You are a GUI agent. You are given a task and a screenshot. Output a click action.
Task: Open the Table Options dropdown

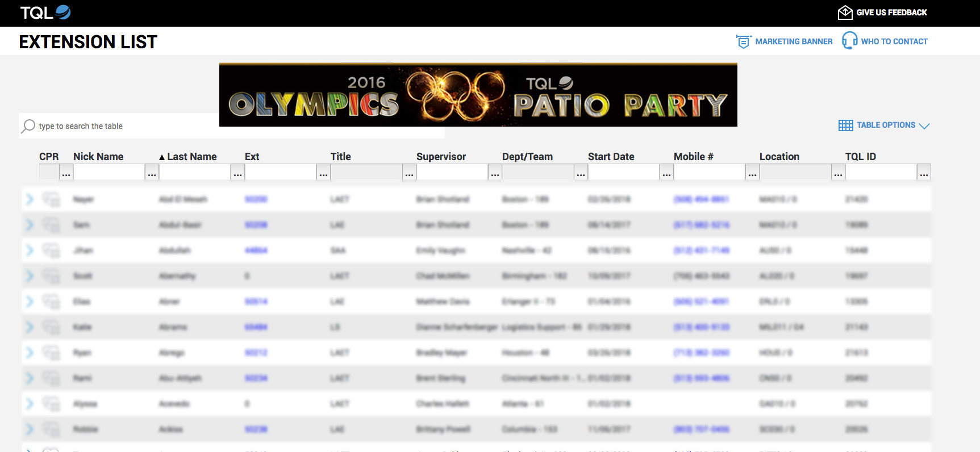click(x=884, y=125)
